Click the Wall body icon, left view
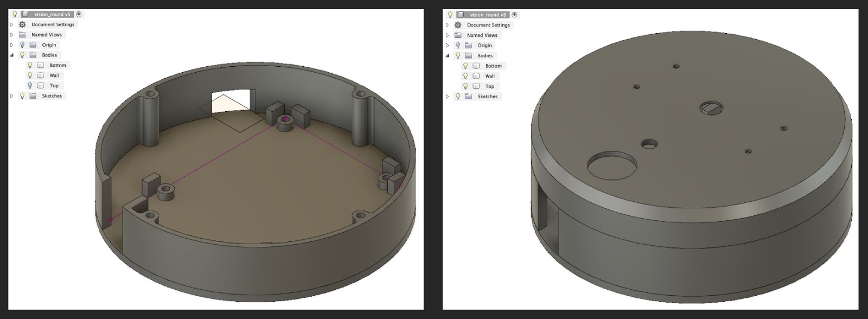 pos(40,75)
